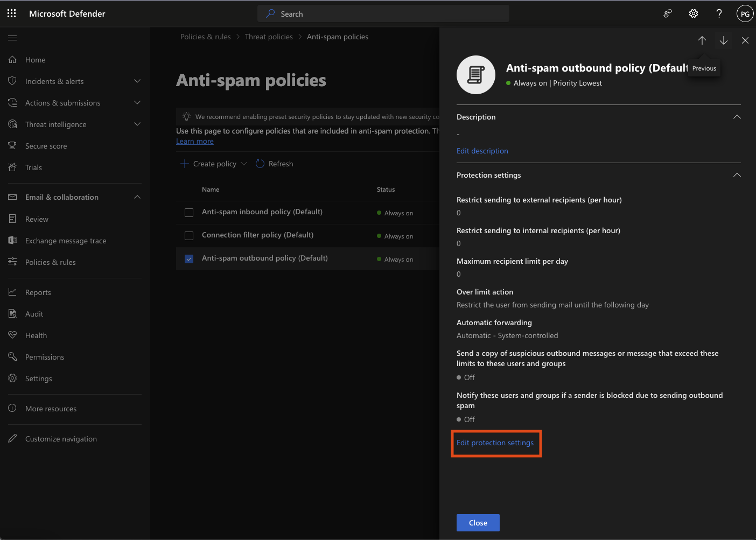This screenshot has height=540, width=756.
Task: Click the More resources info icon
Action: pyautogui.click(x=12, y=409)
